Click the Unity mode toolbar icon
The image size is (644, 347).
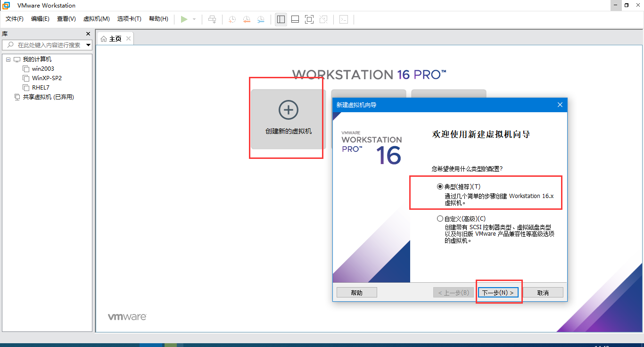point(323,19)
